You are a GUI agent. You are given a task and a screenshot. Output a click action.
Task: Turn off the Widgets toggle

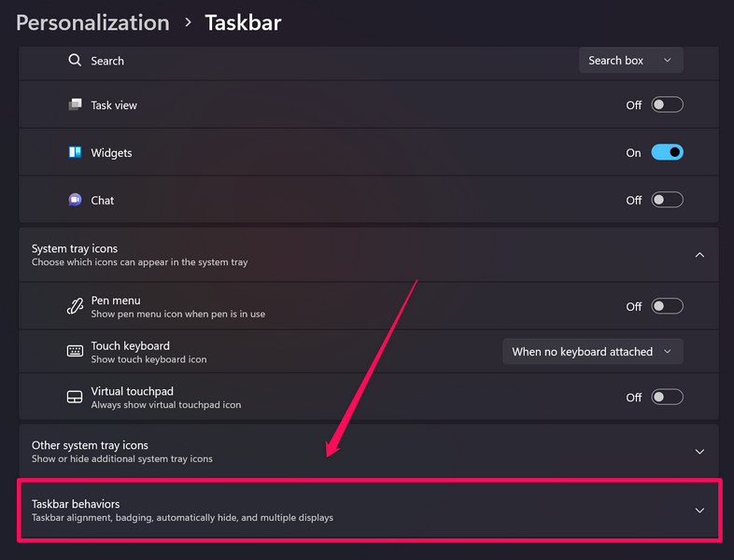tap(668, 152)
